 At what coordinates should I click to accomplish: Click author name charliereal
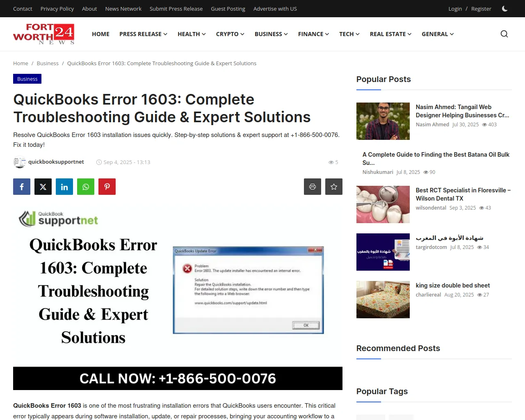click(x=428, y=295)
